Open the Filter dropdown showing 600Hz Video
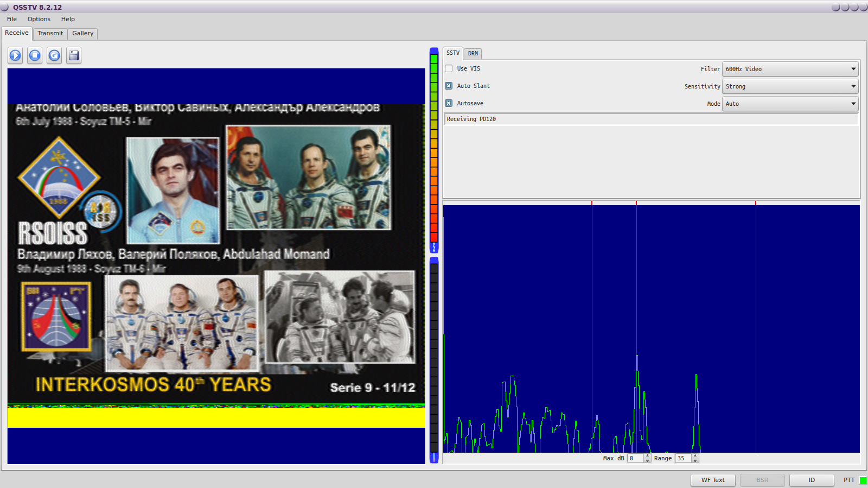The image size is (868, 488). point(790,69)
